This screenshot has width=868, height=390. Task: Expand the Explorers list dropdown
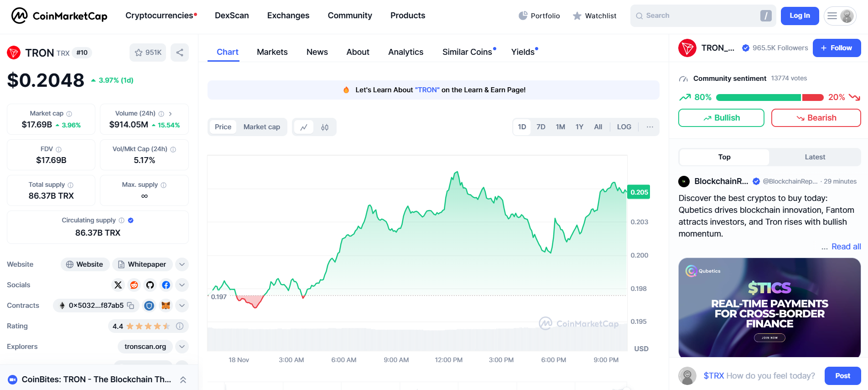click(x=182, y=347)
